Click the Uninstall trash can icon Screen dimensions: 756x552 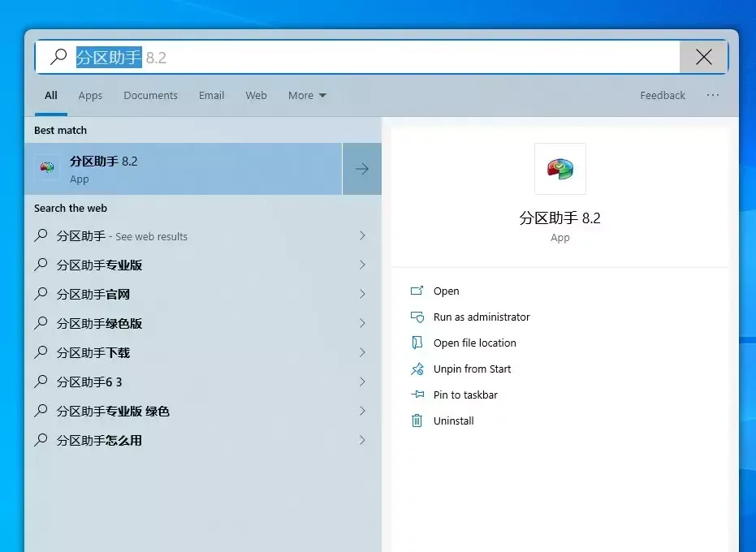point(417,420)
